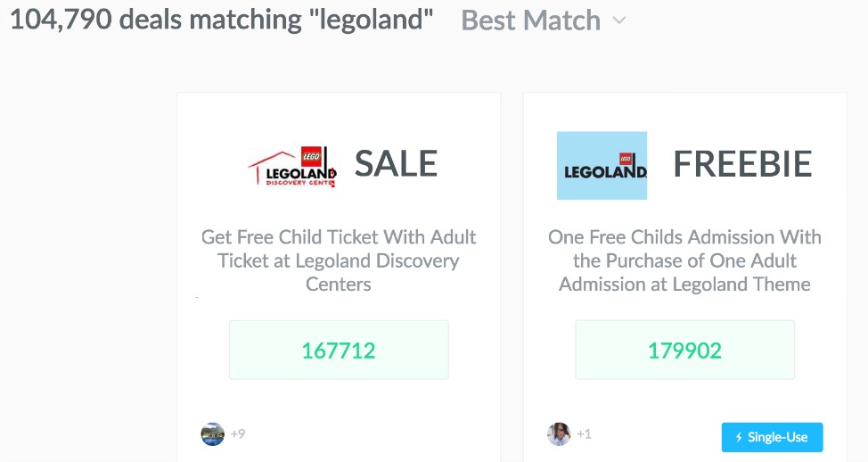The image size is (868, 462).
Task: Click the Single-Use button
Action: click(772, 437)
